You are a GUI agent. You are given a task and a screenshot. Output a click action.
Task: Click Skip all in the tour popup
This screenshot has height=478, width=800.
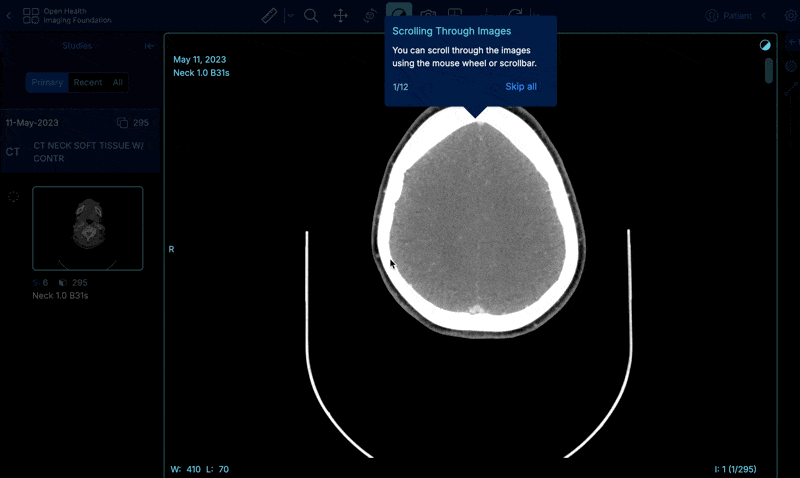click(x=520, y=87)
